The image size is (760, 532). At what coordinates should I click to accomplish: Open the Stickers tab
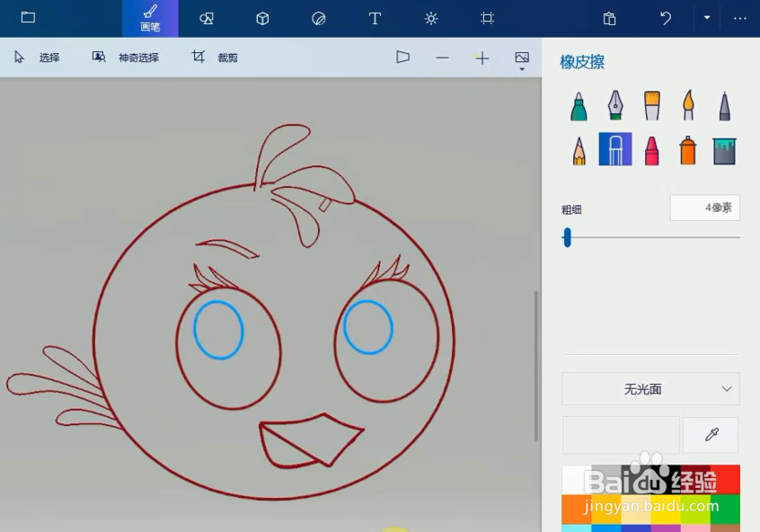click(x=318, y=19)
